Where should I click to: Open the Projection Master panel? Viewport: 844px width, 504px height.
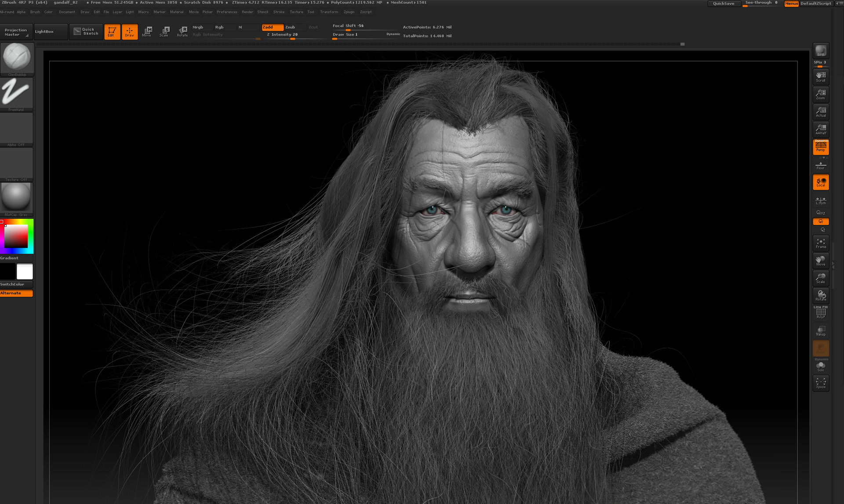click(16, 32)
